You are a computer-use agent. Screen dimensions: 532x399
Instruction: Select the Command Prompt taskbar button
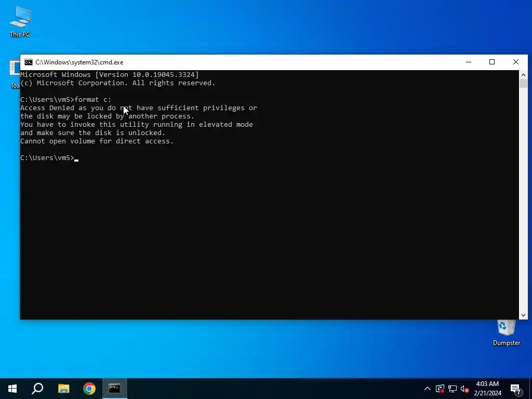point(115,389)
